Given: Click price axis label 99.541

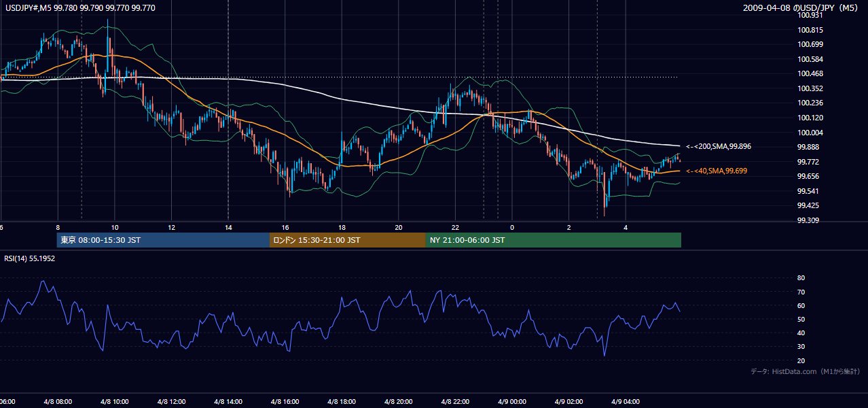Looking at the screenshot, I should point(808,191).
